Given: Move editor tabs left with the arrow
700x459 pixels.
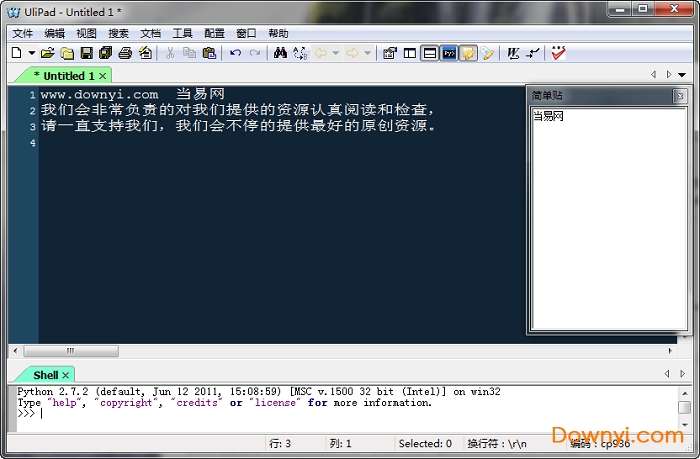Looking at the screenshot, I should pos(654,75).
